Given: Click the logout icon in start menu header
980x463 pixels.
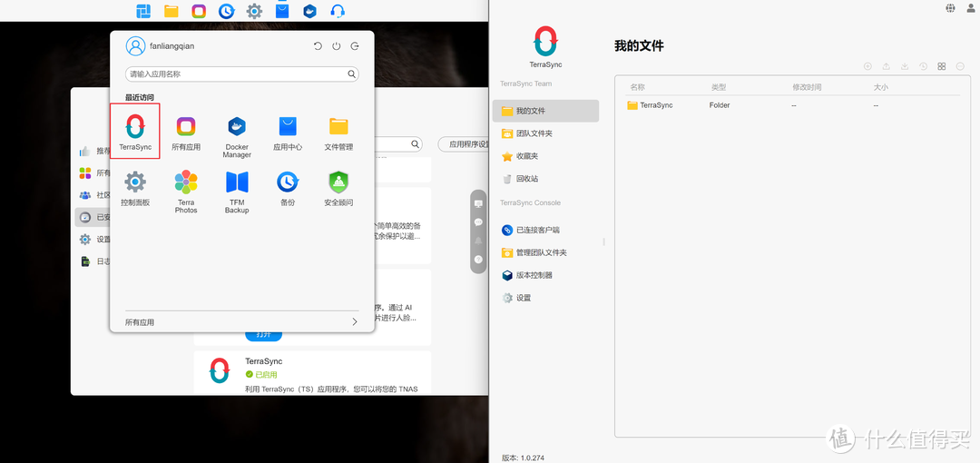Looking at the screenshot, I should 355,46.
